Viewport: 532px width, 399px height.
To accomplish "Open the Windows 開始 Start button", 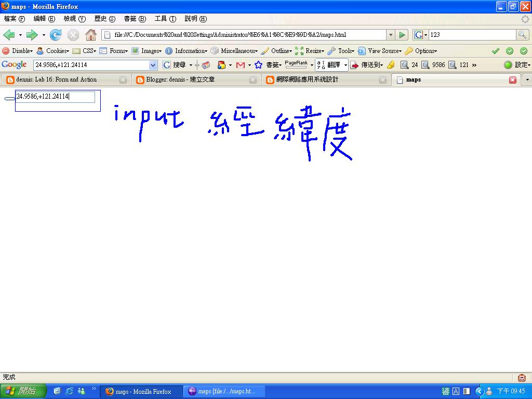I will (x=23, y=391).
